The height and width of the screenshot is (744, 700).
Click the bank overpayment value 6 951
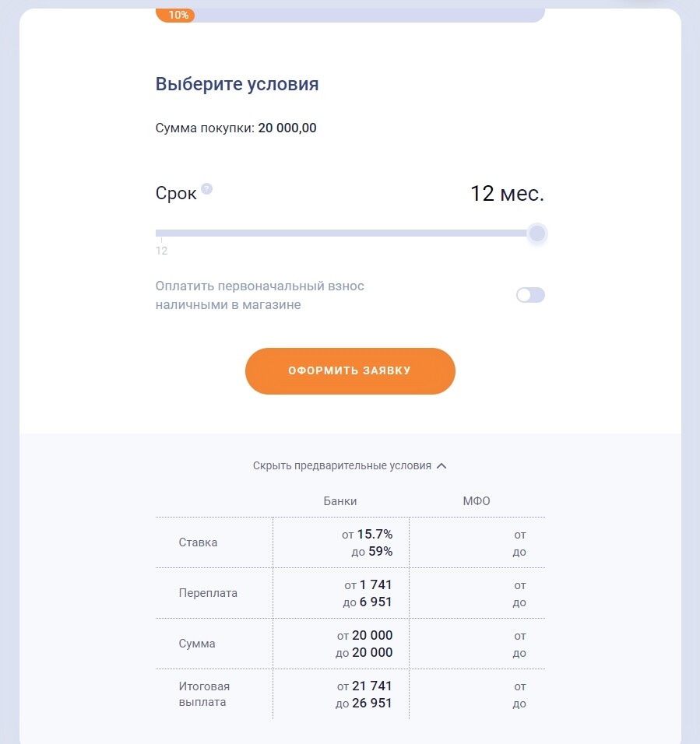[x=375, y=602]
